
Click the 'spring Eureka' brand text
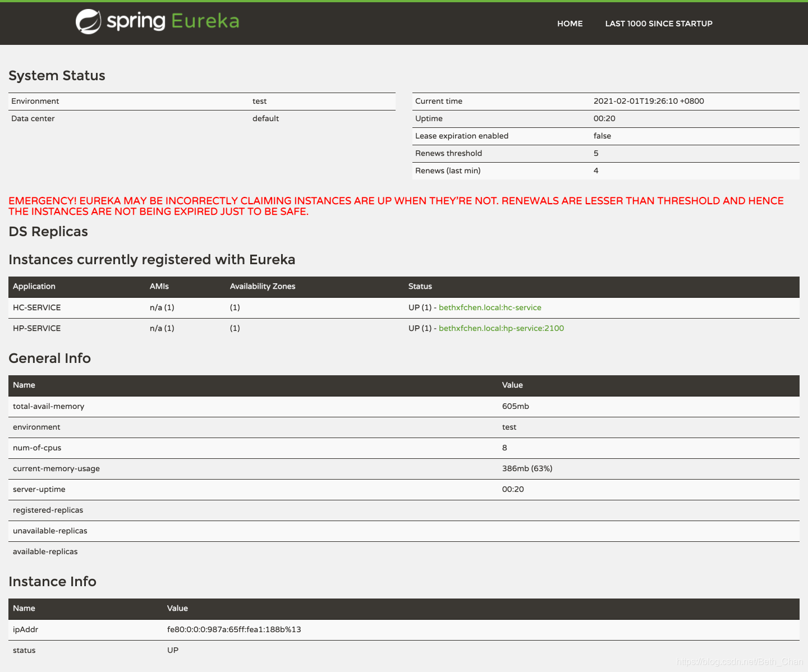pos(173,21)
